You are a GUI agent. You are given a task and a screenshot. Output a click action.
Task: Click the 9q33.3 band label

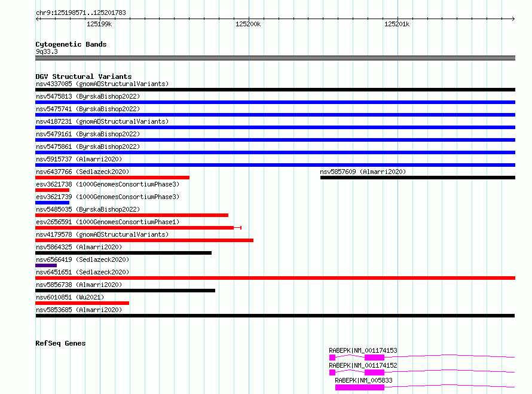click(x=47, y=51)
